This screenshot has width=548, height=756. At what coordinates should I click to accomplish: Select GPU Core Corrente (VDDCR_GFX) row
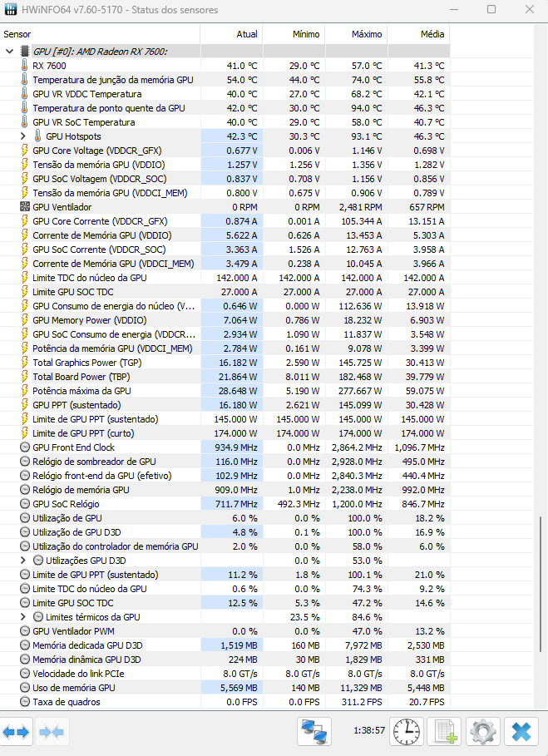coord(225,221)
